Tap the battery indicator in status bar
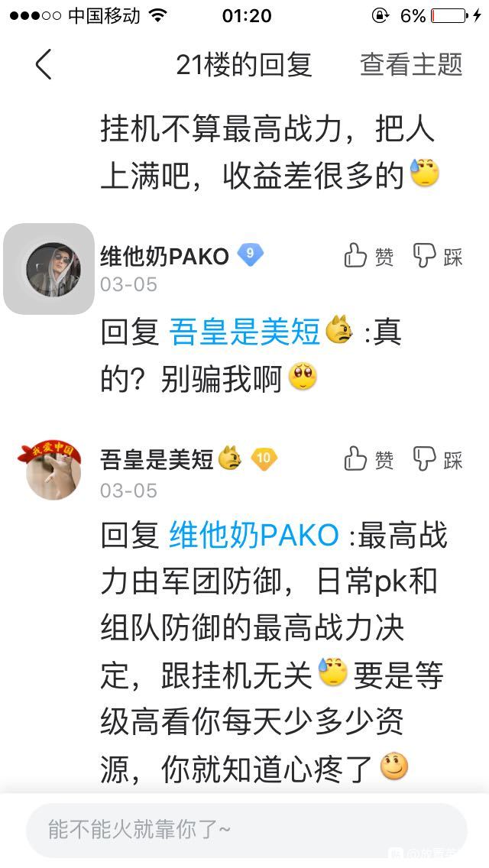This screenshot has height=868, width=489. point(449,15)
